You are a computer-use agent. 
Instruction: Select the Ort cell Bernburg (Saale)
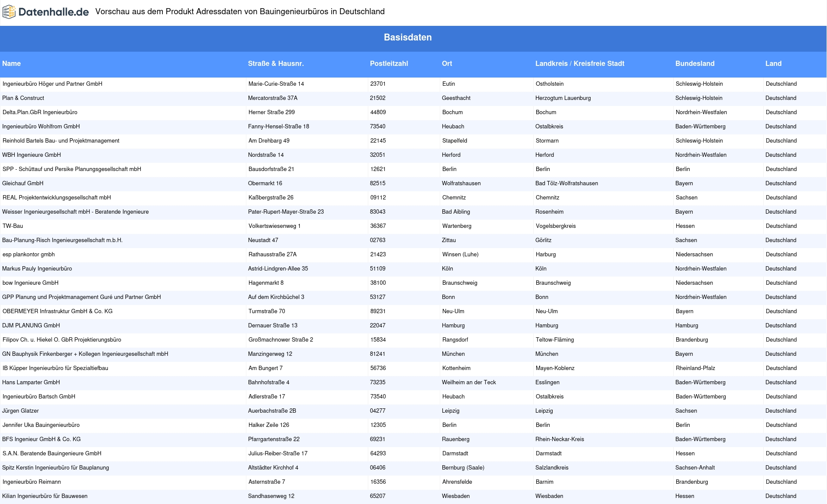463,468
